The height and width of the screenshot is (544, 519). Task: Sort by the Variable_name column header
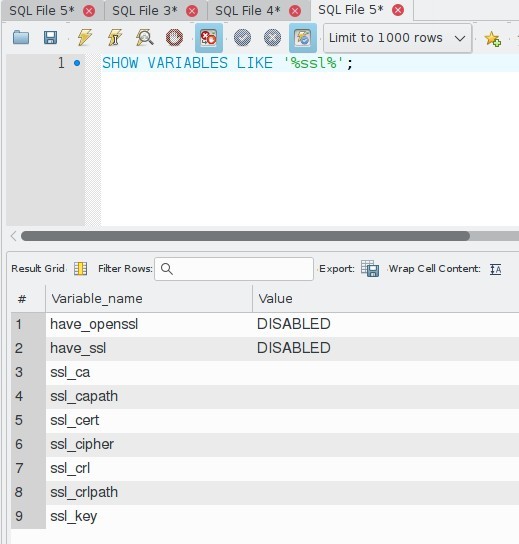149,298
